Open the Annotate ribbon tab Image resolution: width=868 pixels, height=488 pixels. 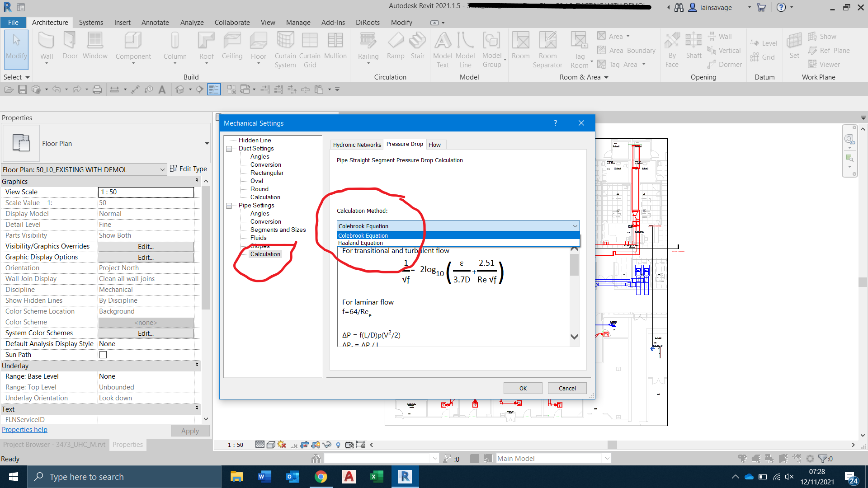coord(155,22)
